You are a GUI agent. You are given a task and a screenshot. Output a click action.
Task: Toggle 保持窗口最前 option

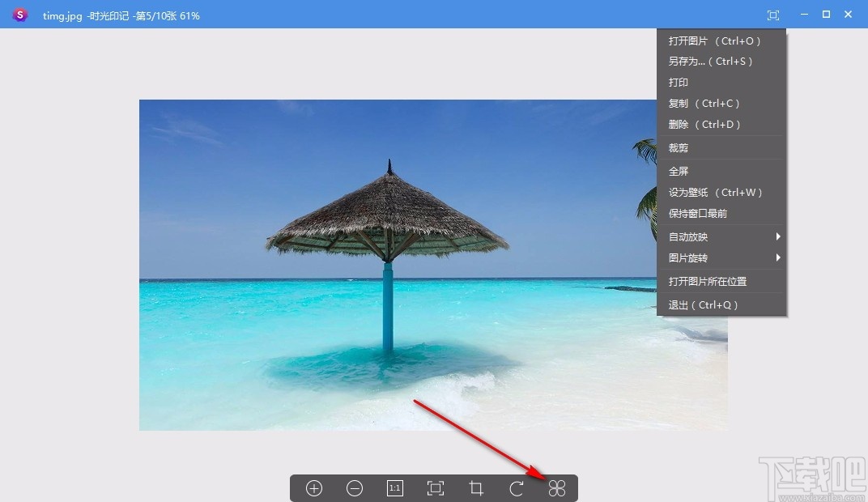[x=721, y=214]
